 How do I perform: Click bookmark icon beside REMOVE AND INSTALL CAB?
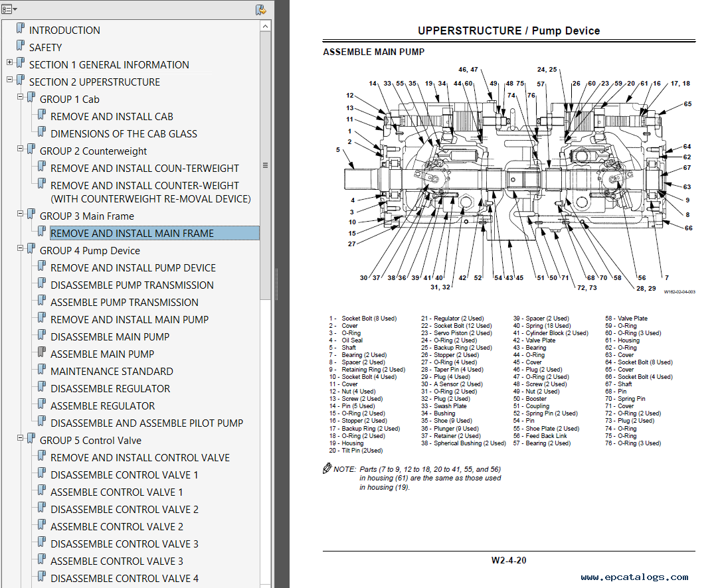click(41, 115)
